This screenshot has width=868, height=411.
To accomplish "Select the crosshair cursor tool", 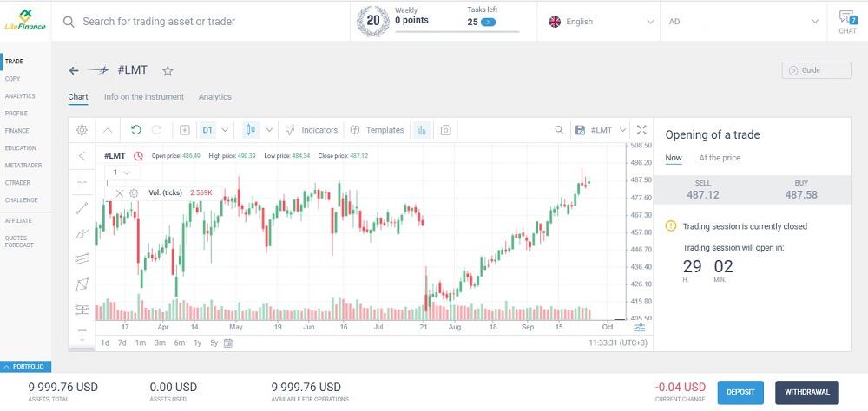I will click(x=82, y=183).
